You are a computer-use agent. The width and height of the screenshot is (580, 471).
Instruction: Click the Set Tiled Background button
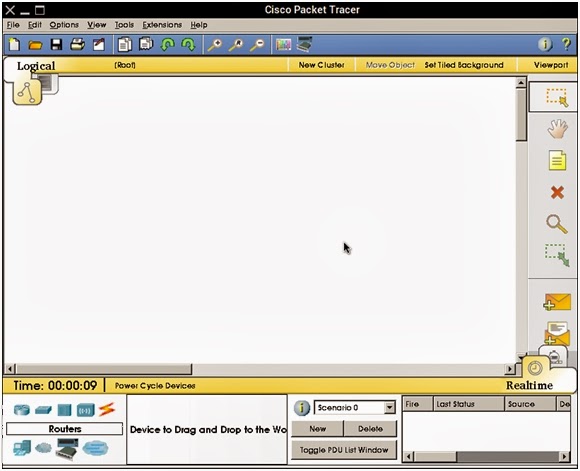464,65
